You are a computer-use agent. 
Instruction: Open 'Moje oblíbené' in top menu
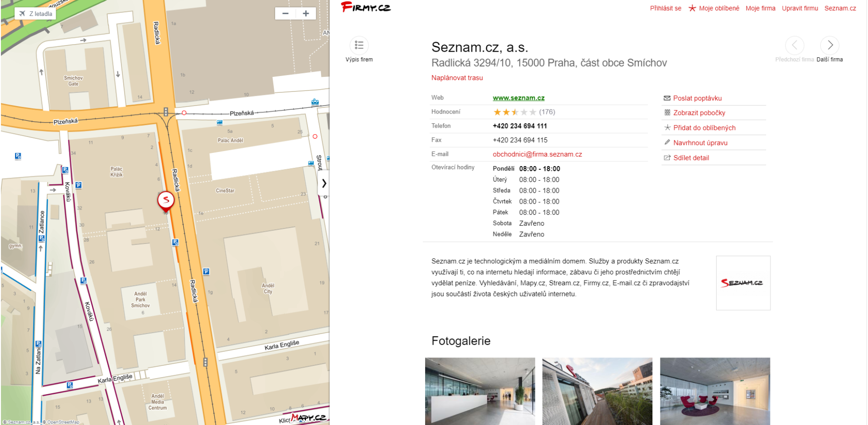pyautogui.click(x=714, y=8)
